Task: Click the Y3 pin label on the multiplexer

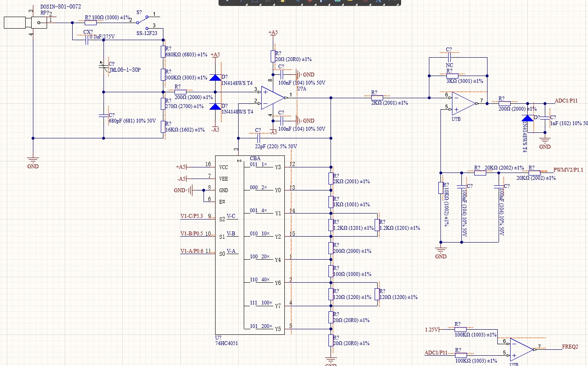Action: click(x=278, y=167)
